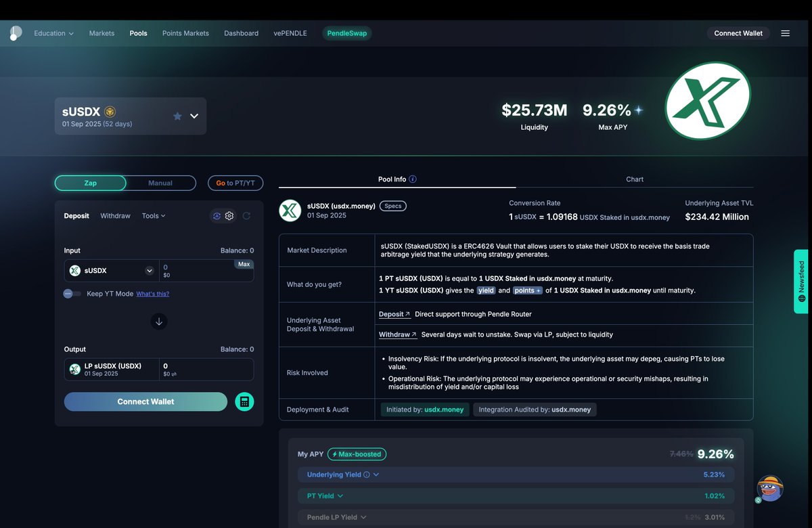Open the What's this? link
The height and width of the screenshot is (528, 812).
[x=153, y=294]
